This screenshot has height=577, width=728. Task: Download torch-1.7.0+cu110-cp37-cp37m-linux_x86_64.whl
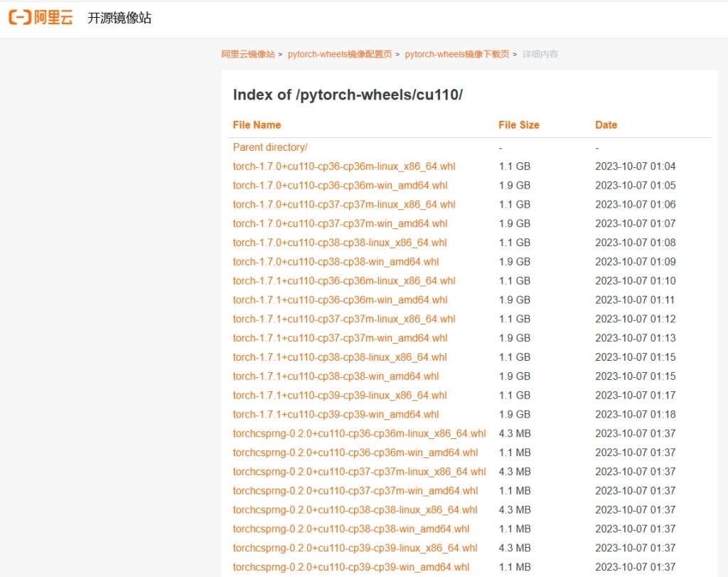(x=344, y=204)
